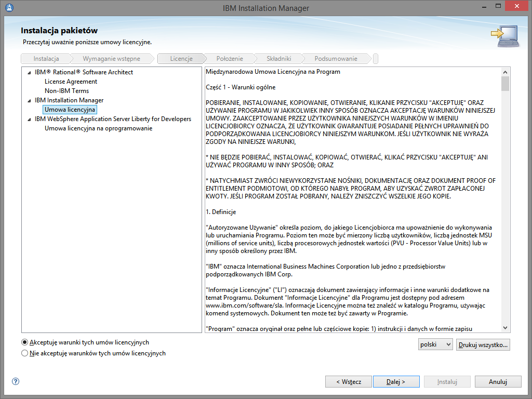Minimize the IBM Installation Manager window
The height and width of the screenshot is (399, 532).
pos(484,7)
